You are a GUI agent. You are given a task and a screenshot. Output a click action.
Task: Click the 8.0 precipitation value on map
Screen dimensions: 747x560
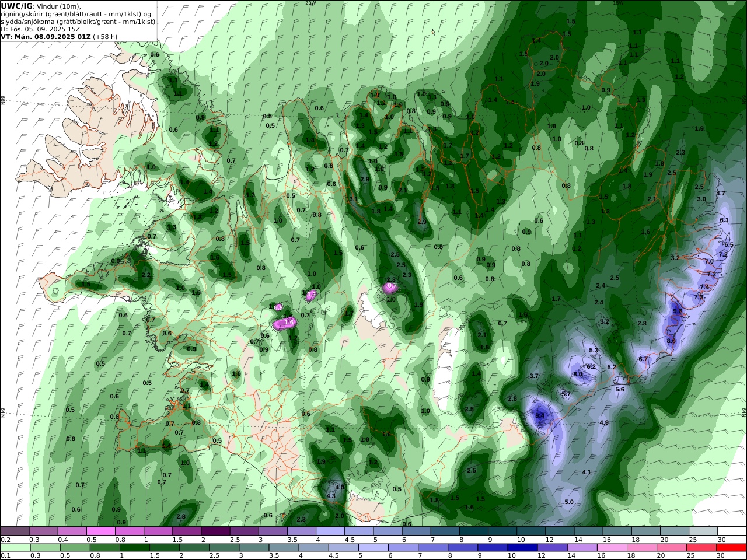pos(578,374)
